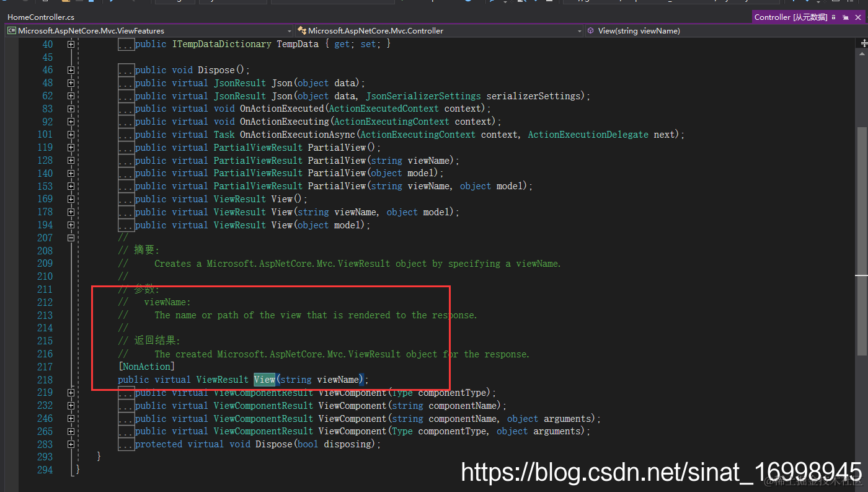Expand the PartialView viewName, model overload, line 153
This screenshot has height=492, width=868.
71,186
